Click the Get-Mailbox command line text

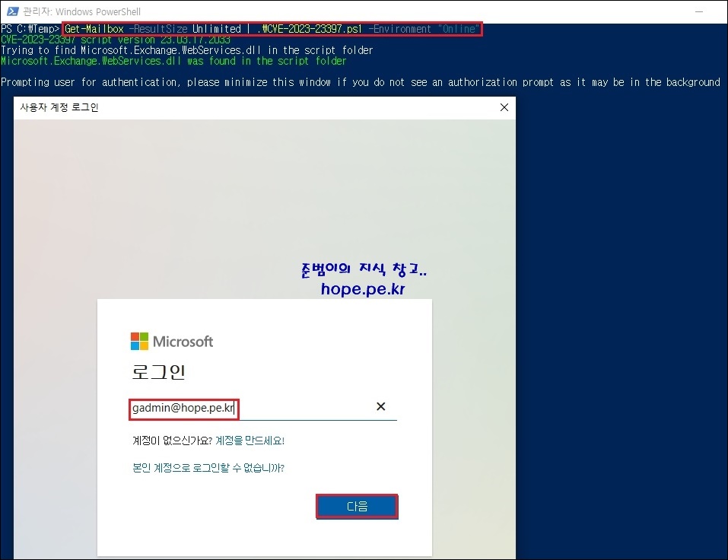pos(272,29)
